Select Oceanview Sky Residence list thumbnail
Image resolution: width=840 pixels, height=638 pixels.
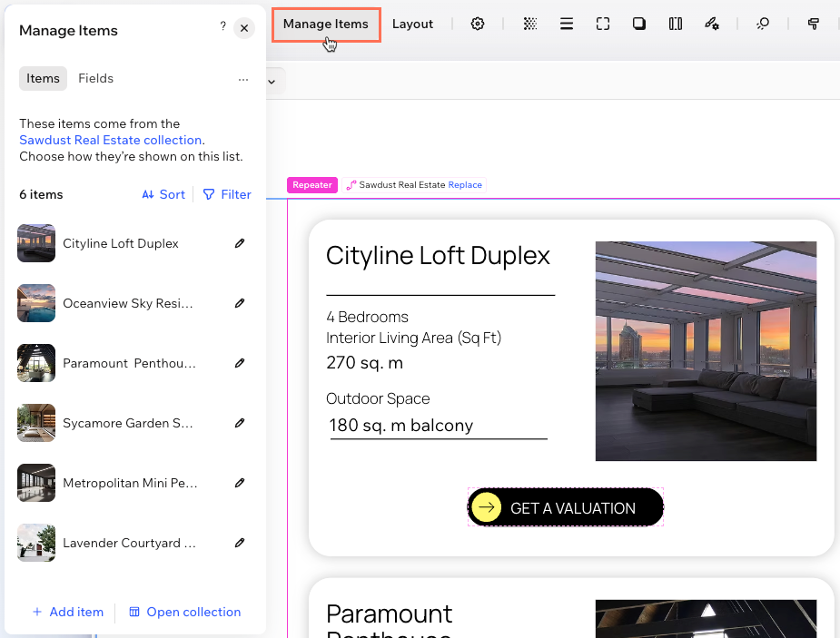click(36, 303)
